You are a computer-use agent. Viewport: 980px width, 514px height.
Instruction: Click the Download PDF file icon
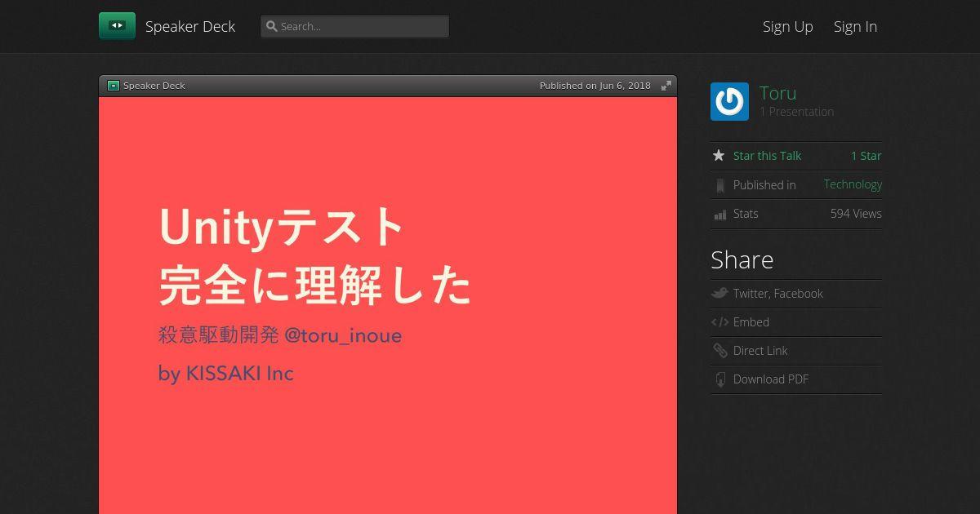[x=719, y=379]
